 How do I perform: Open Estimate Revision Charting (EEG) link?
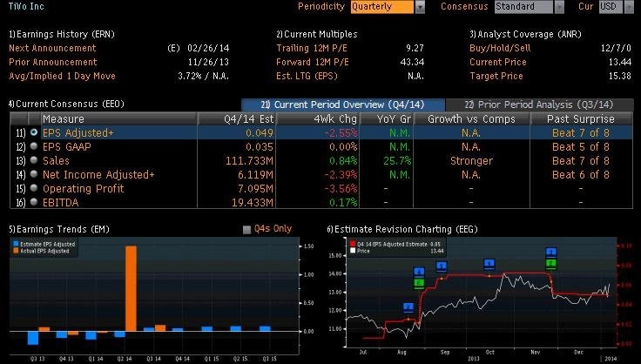click(402, 229)
